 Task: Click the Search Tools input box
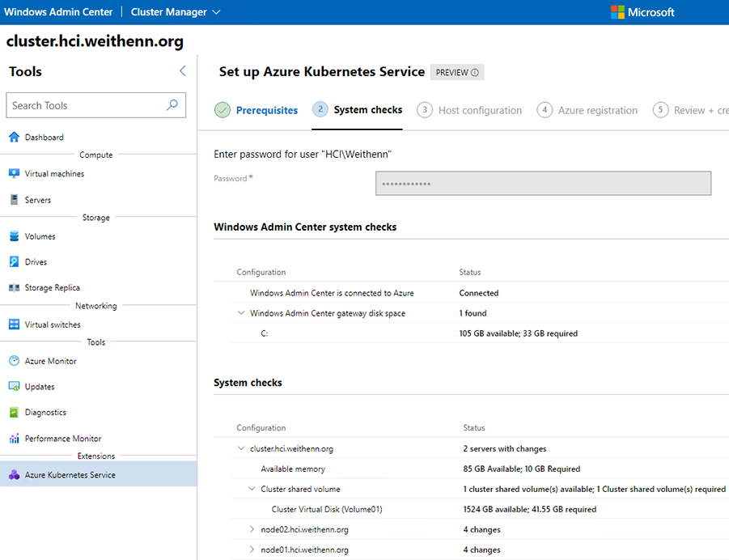[95, 105]
